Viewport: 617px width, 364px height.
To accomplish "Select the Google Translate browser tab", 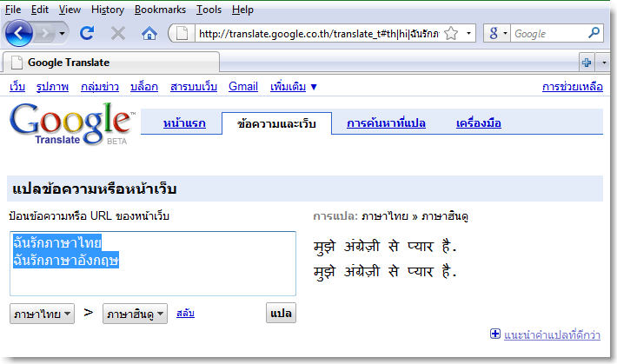I will pyautogui.click(x=110, y=63).
